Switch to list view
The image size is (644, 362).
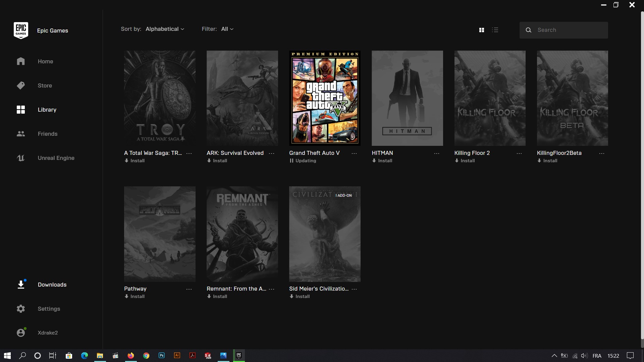(495, 30)
